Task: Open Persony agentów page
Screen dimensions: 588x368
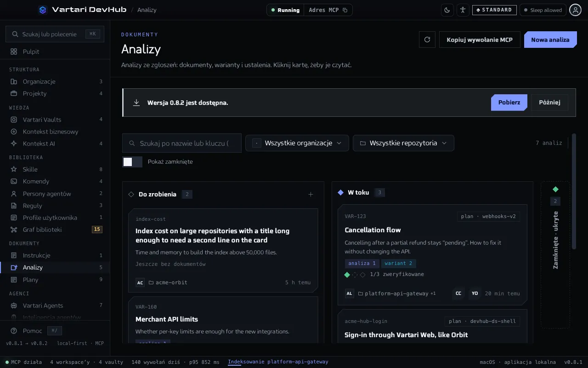Action: click(55, 194)
